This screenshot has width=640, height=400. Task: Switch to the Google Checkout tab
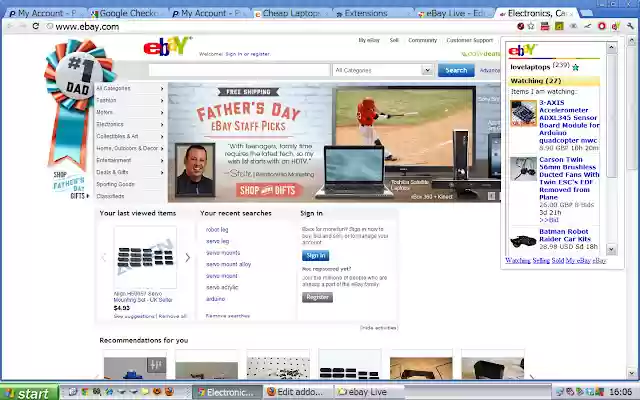(x=127, y=13)
